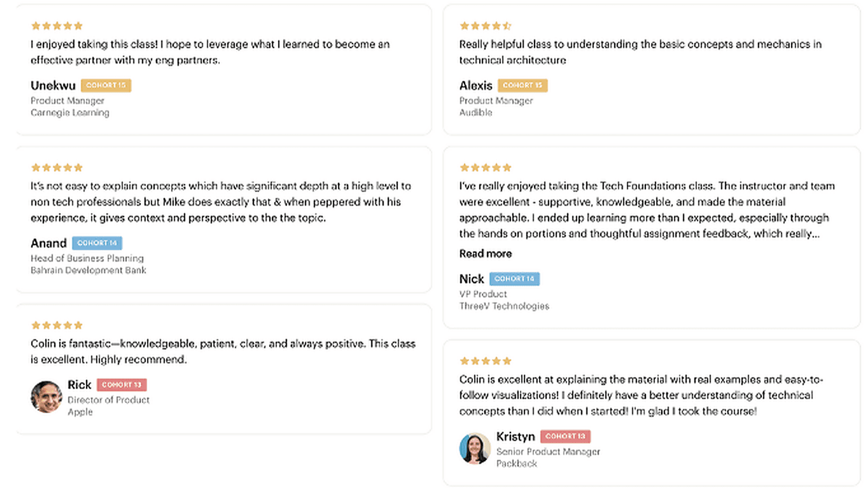
Task: Click the five stars on Nick's review
Action: click(x=485, y=168)
